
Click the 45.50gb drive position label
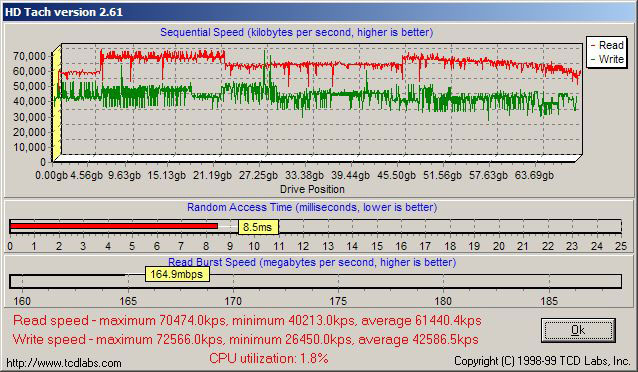click(396, 175)
